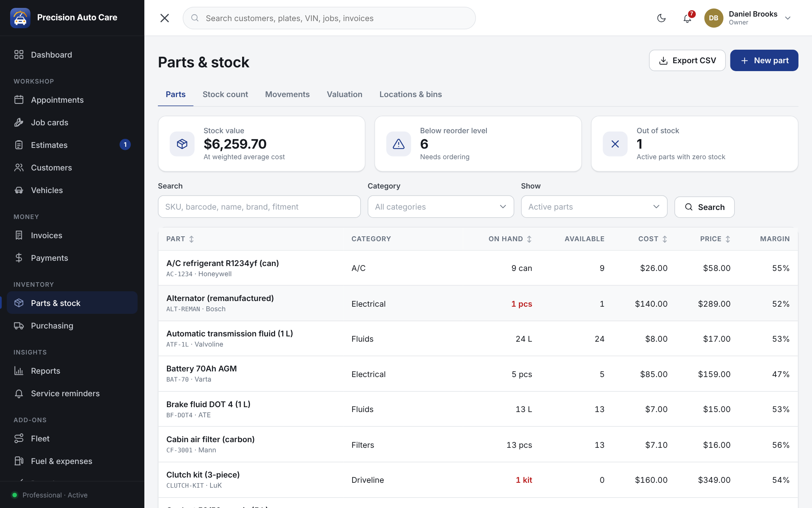Navigate to Customers page

coord(72,167)
